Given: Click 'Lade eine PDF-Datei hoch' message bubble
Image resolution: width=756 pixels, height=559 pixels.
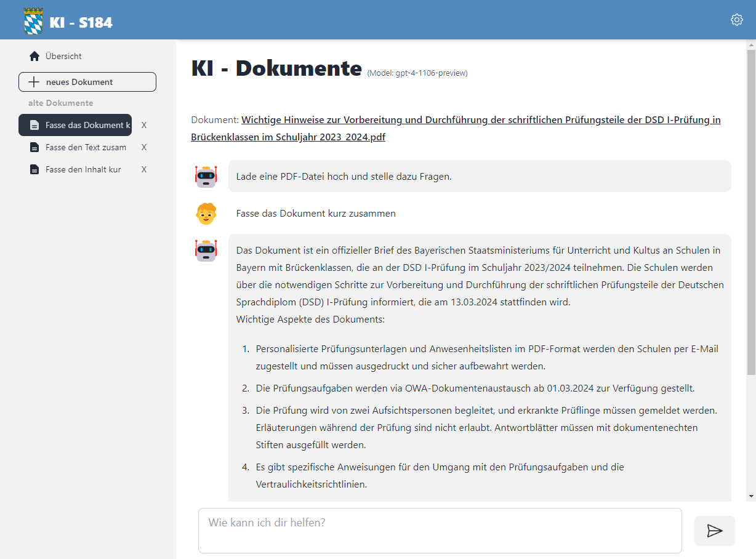Looking at the screenshot, I should [480, 176].
